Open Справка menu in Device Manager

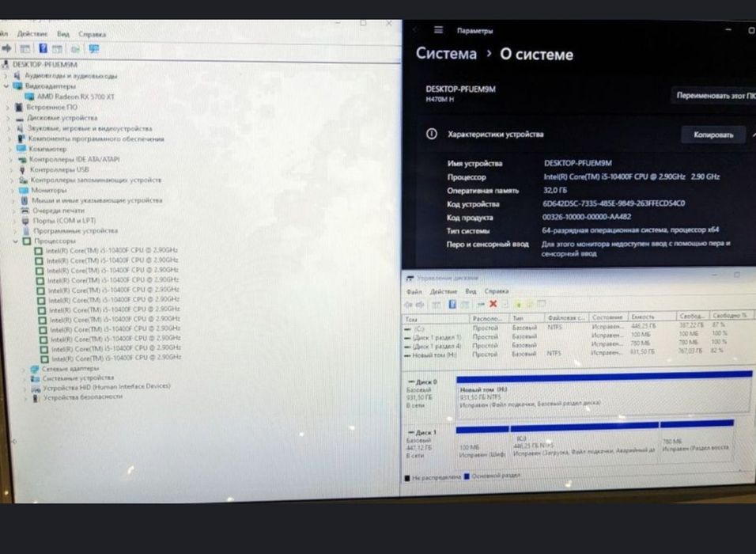click(92, 34)
